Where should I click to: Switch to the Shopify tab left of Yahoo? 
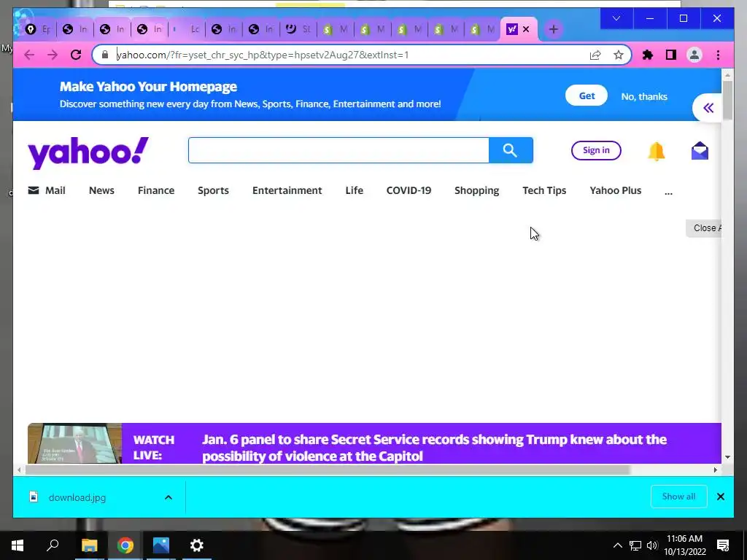482,29
